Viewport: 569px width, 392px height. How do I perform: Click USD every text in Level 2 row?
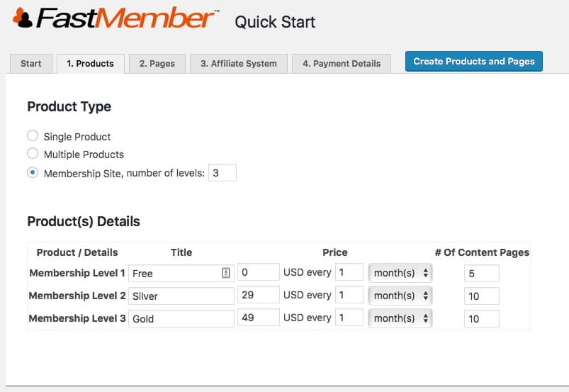[x=308, y=295]
